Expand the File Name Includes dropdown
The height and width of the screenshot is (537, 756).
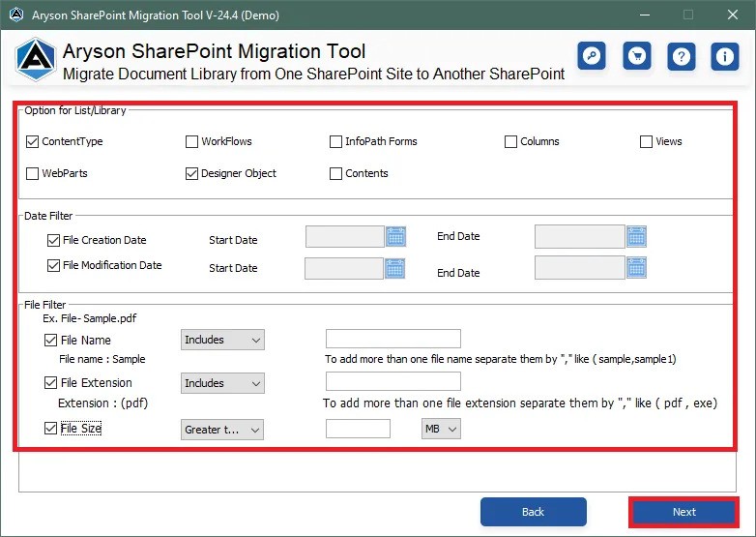(222, 340)
